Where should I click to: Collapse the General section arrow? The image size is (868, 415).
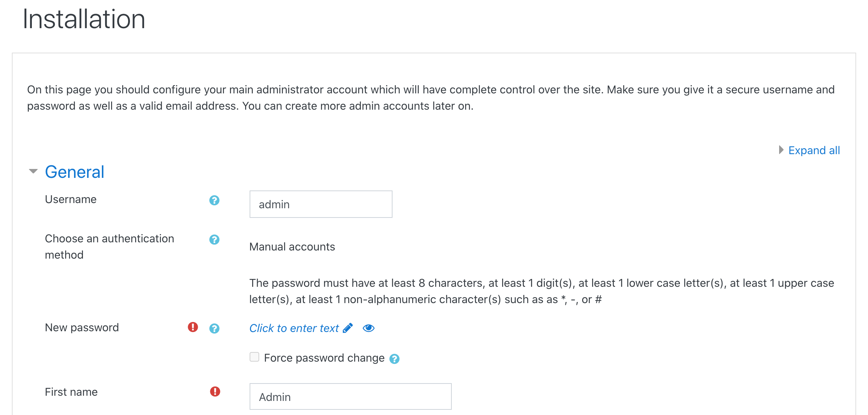pos(33,171)
